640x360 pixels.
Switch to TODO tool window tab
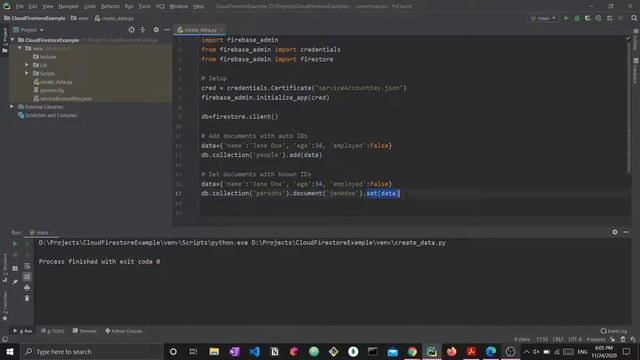coord(53,331)
